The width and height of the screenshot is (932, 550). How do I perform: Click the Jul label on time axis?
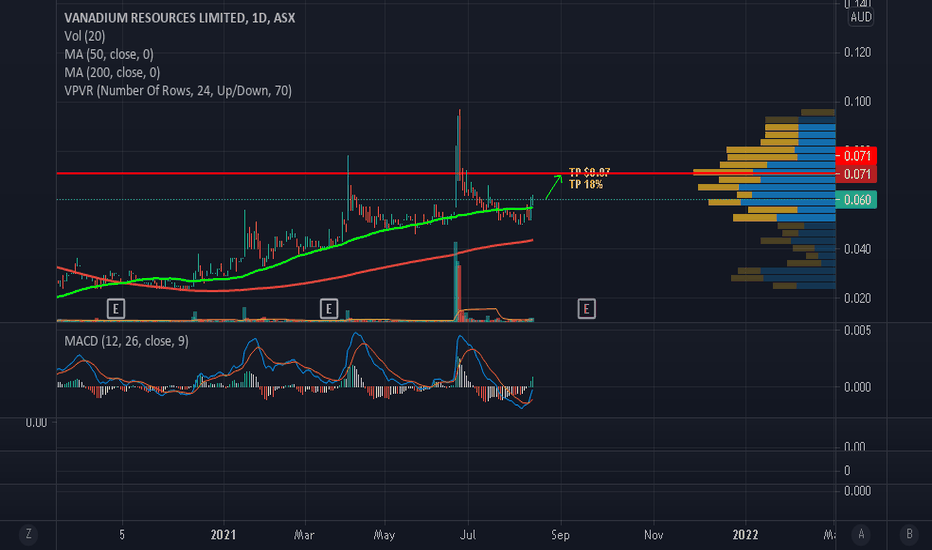click(x=468, y=535)
